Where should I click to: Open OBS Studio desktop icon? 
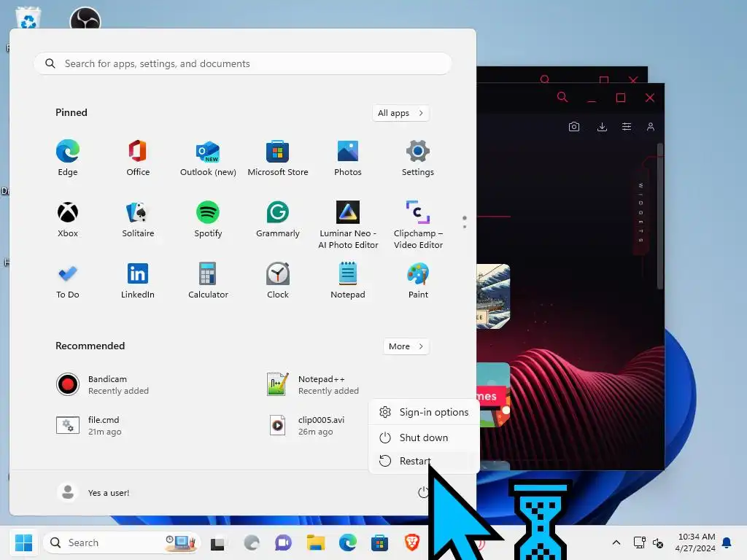(85, 18)
